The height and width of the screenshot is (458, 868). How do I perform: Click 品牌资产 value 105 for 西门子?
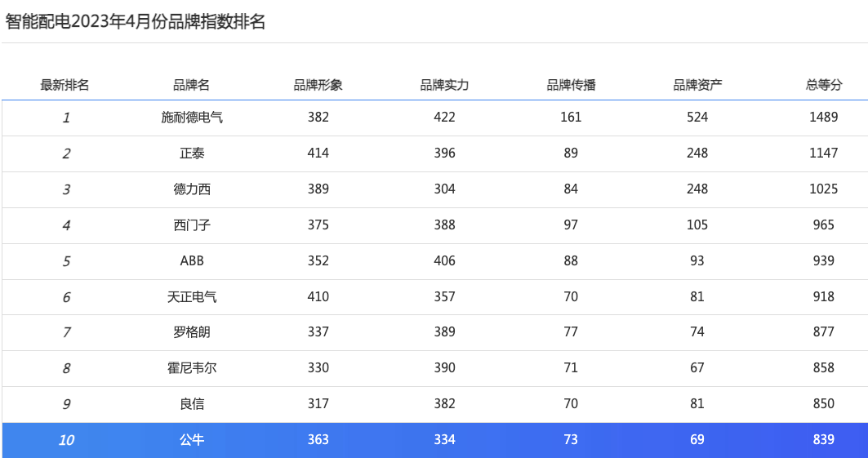pyautogui.click(x=697, y=225)
